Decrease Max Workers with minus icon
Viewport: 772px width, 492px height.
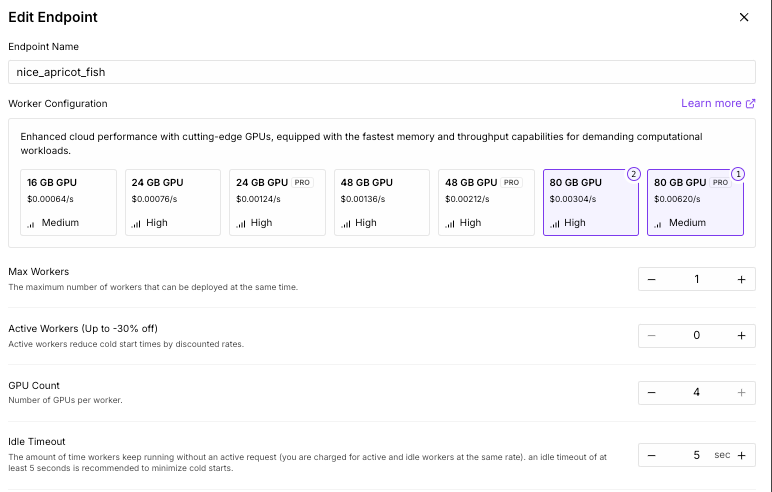pyautogui.click(x=652, y=279)
